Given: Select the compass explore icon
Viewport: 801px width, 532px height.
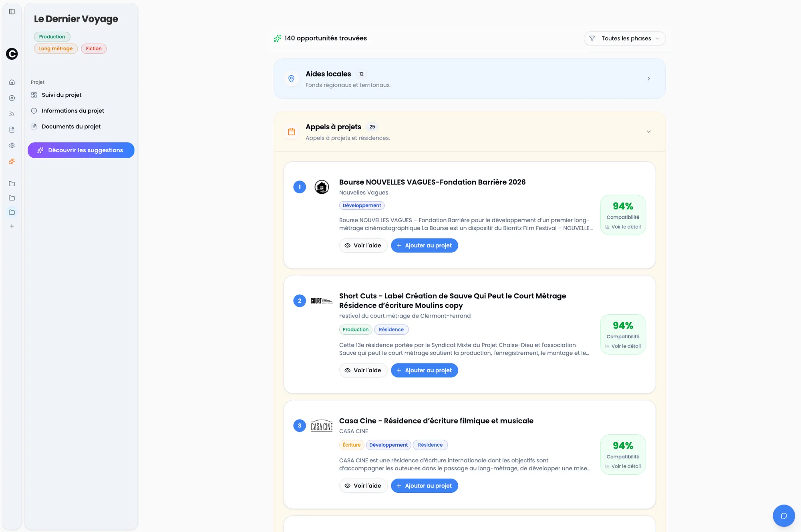Looking at the screenshot, I should (x=12, y=98).
